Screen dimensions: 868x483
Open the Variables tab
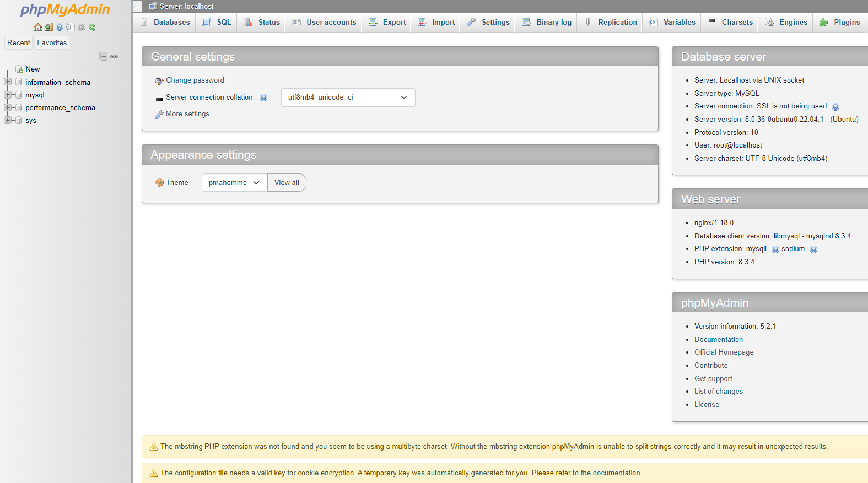coord(672,23)
